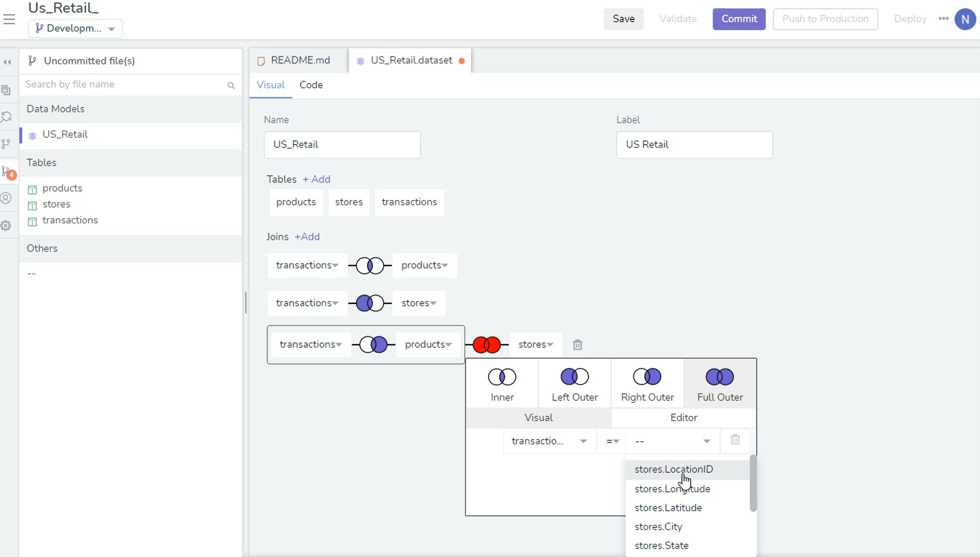980x557 pixels.
Task: Select the Left Outer join type
Action: [x=574, y=383]
